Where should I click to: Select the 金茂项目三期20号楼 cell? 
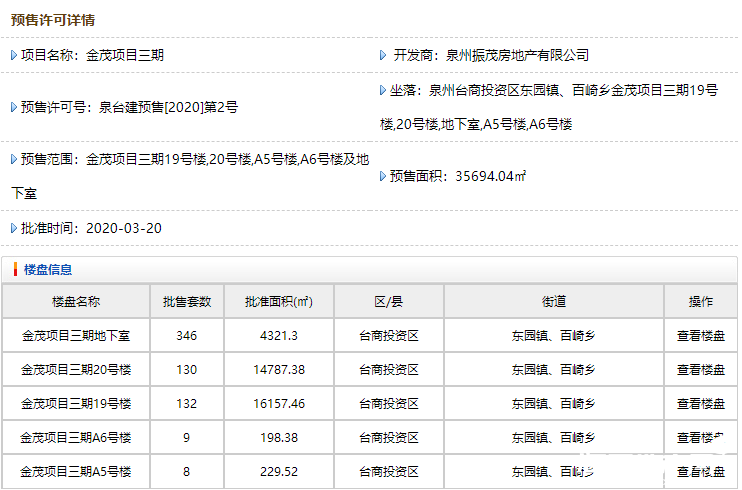click(x=76, y=370)
